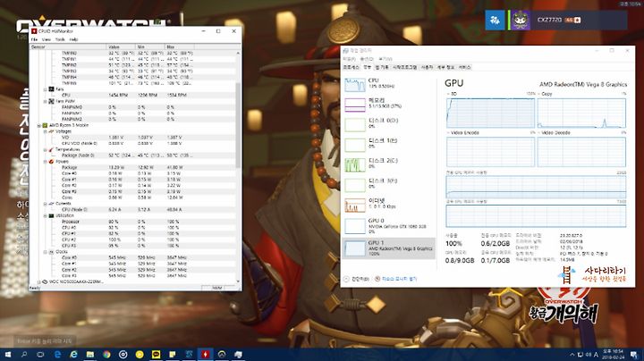Collapse the Voltages tree node
Image resolution: width=644 pixels, height=361 pixels.
(46, 131)
